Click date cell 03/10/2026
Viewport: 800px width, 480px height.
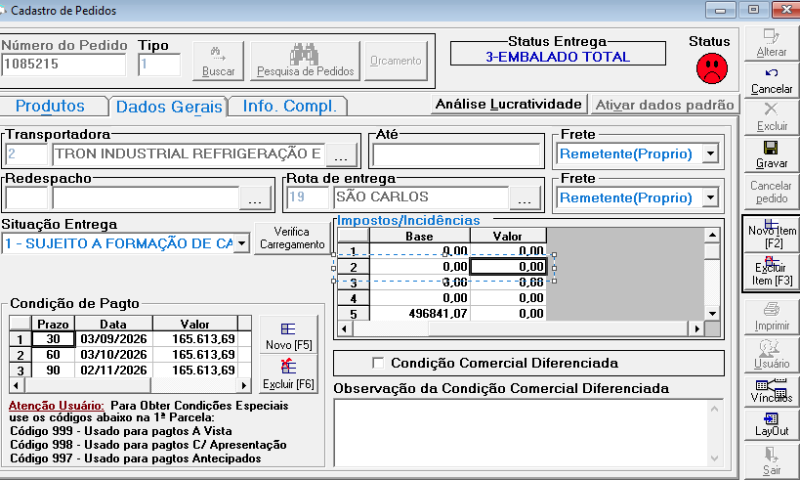pyautogui.click(x=114, y=355)
